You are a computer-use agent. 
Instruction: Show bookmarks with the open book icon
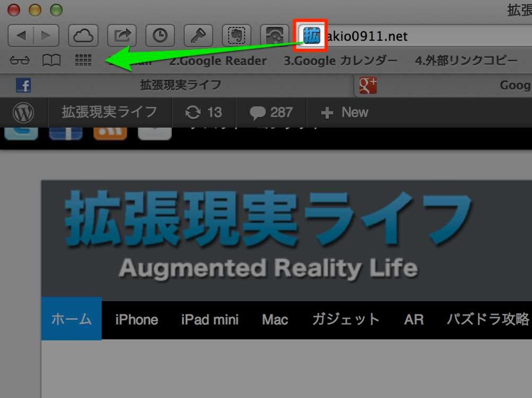coord(51,61)
